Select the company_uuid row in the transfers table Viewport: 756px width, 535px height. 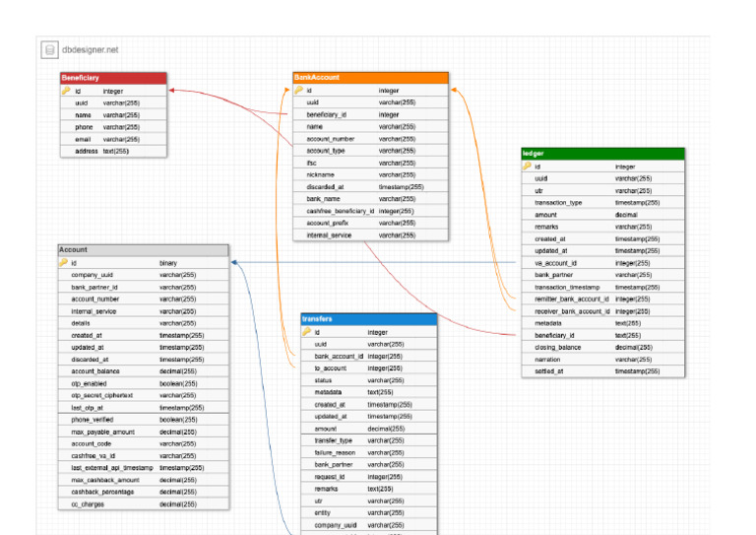[x=369, y=525]
